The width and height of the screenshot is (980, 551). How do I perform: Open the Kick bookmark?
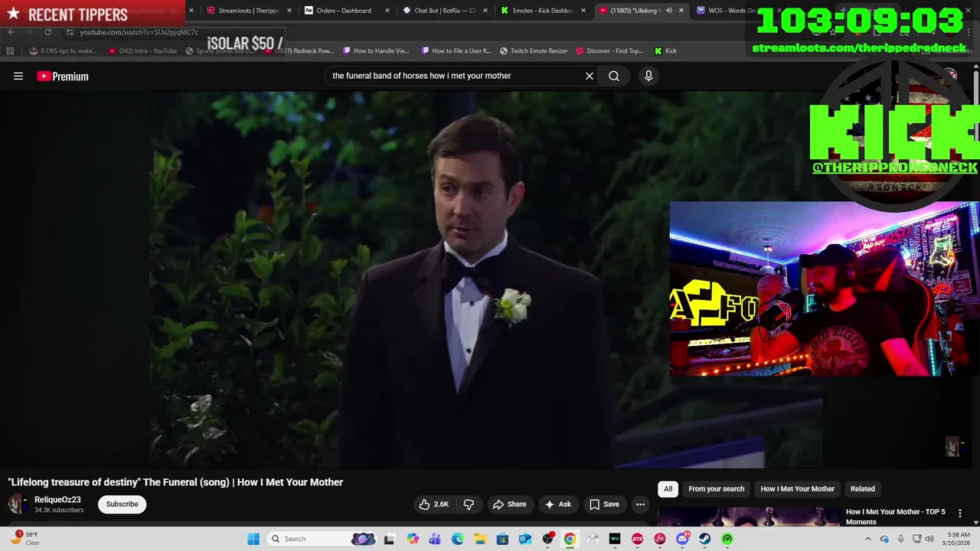665,51
